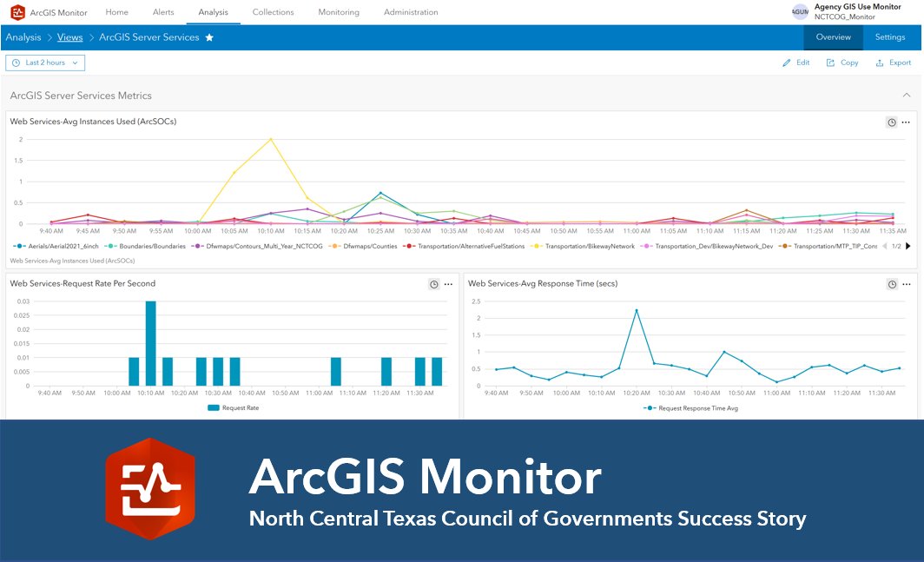
Task: Toggle Boundaries/Boundaries legend series
Action: pyautogui.click(x=145, y=246)
